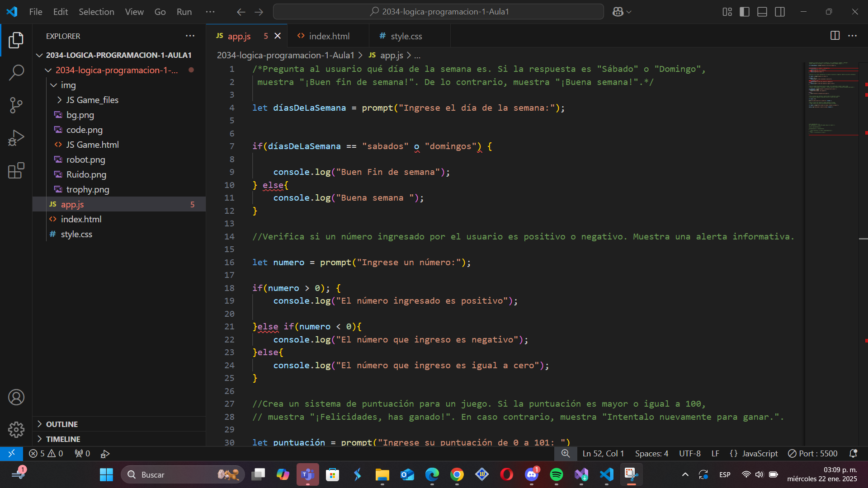868x488 pixels.
Task: Close the app.js editor tab
Action: tap(278, 36)
